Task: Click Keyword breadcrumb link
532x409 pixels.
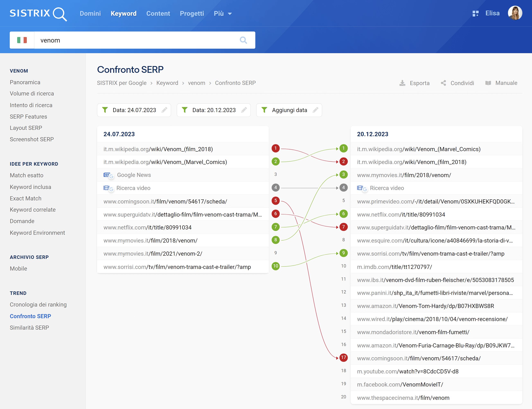Action: click(167, 83)
